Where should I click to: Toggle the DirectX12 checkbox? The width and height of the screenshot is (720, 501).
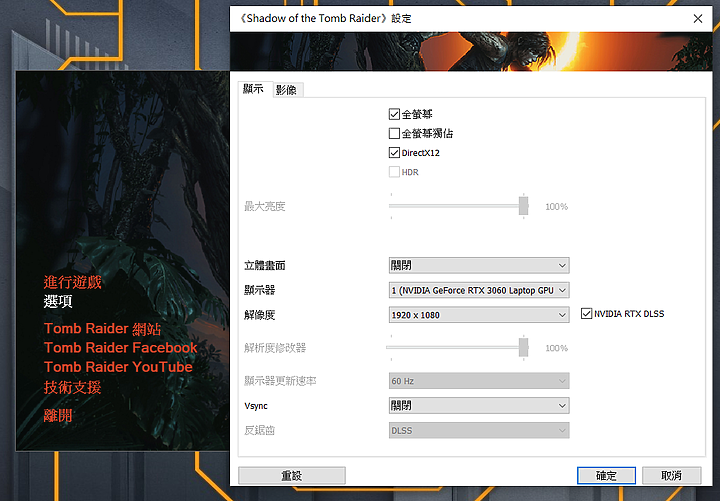[x=394, y=152]
